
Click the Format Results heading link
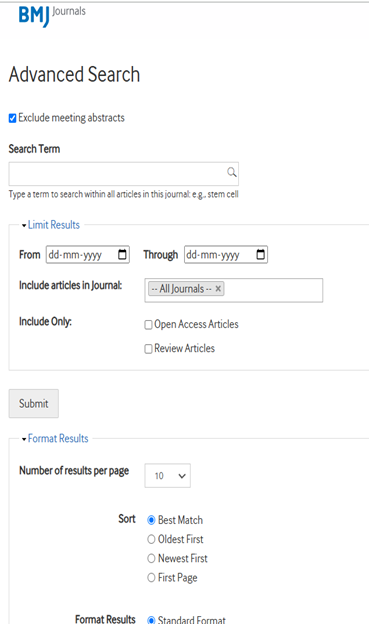tap(58, 439)
